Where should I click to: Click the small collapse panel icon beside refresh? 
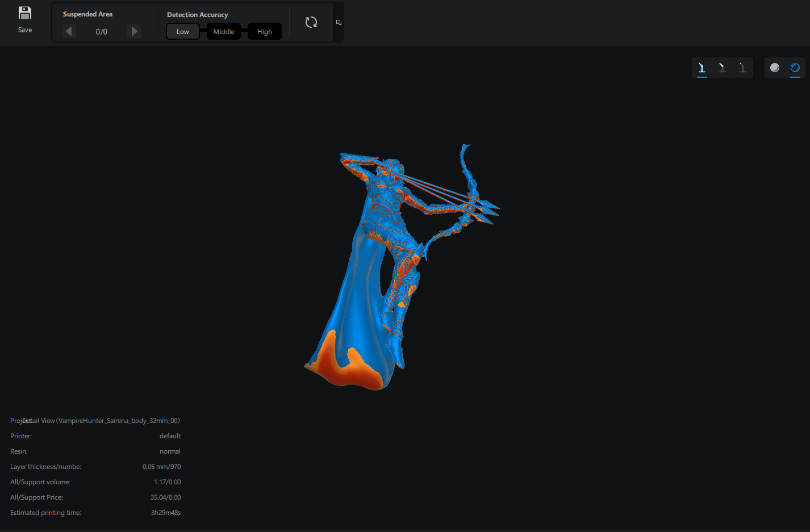pos(339,23)
